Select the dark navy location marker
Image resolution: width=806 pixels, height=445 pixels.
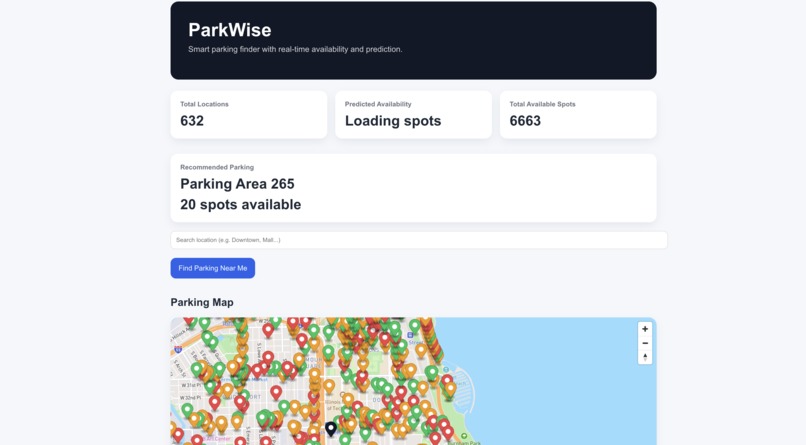click(331, 429)
